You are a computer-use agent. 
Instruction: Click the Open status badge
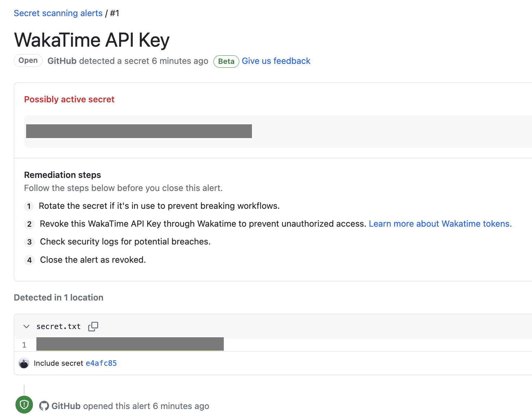pos(28,60)
